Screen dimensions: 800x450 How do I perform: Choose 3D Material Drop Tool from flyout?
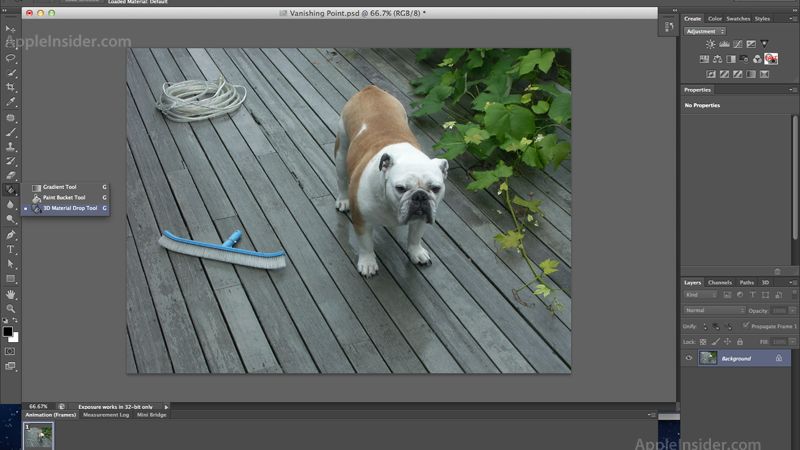tap(70, 208)
